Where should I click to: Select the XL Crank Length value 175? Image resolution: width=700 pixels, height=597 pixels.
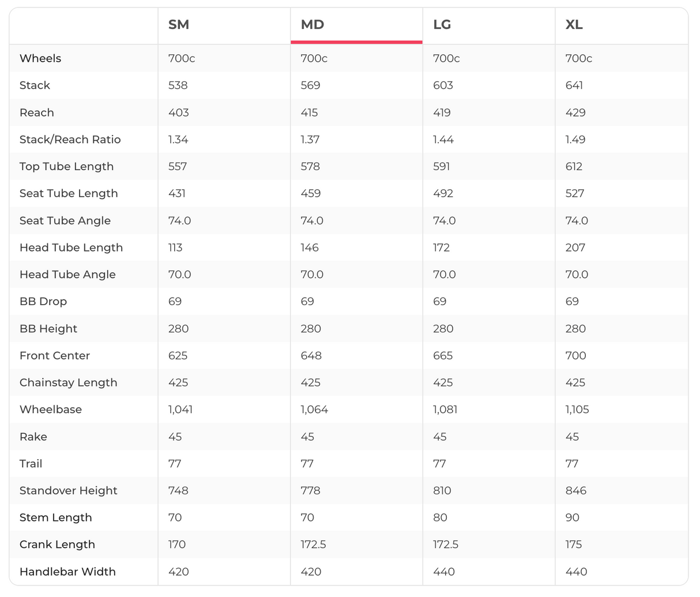click(574, 545)
